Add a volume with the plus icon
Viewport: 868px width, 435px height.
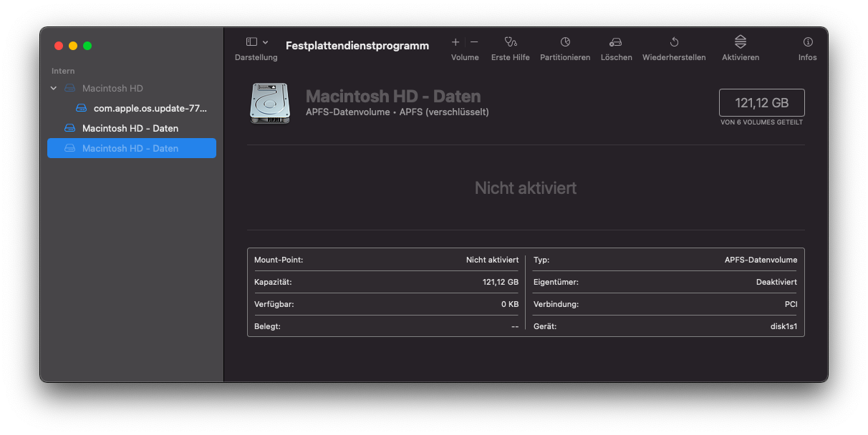(455, 42)
